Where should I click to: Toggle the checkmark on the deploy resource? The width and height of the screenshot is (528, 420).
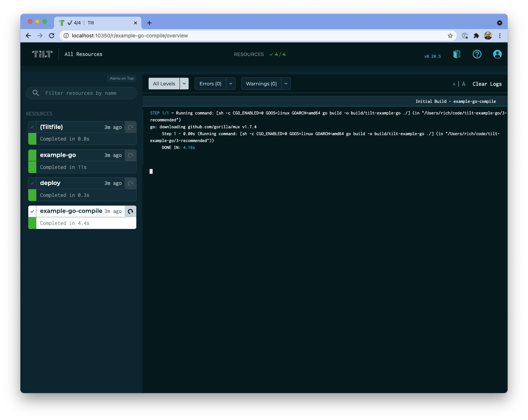pyautogui.click(x=32, y=183)
